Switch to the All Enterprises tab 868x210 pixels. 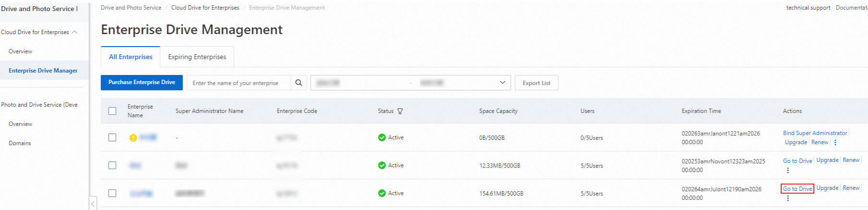click(x=131, y=57)
